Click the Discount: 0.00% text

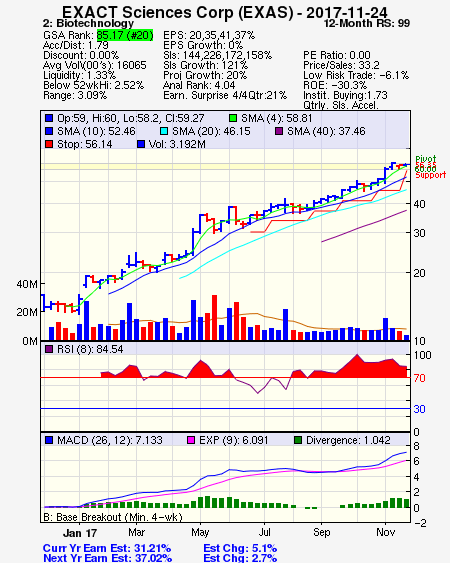(x=81, y=55)
